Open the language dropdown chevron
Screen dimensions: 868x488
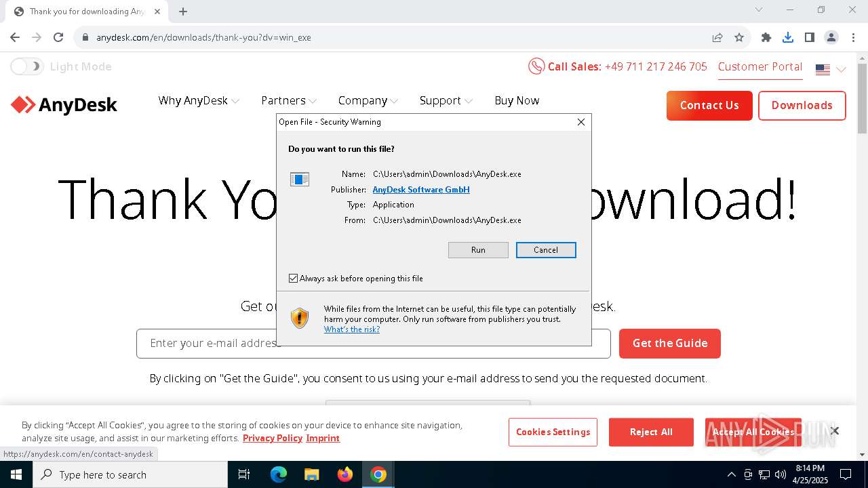point(842,69)
